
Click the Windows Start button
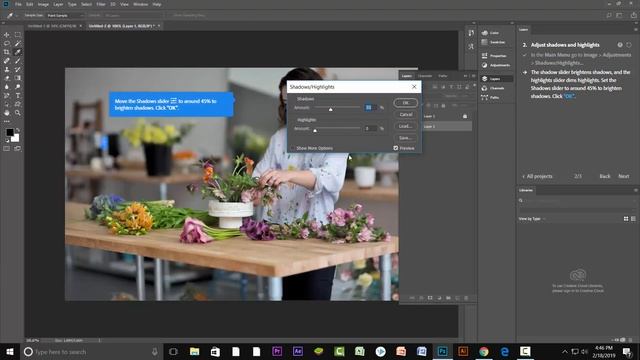tap(10, 351)
